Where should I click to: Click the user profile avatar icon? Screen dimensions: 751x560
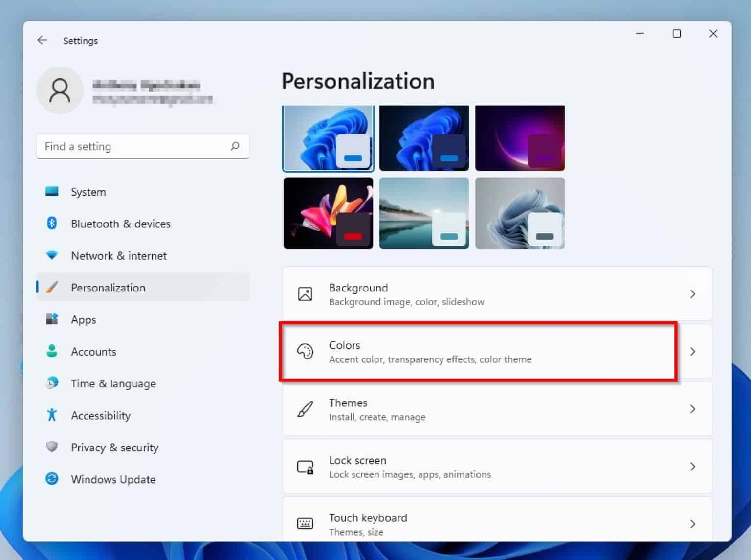click(x=60, y=90)
